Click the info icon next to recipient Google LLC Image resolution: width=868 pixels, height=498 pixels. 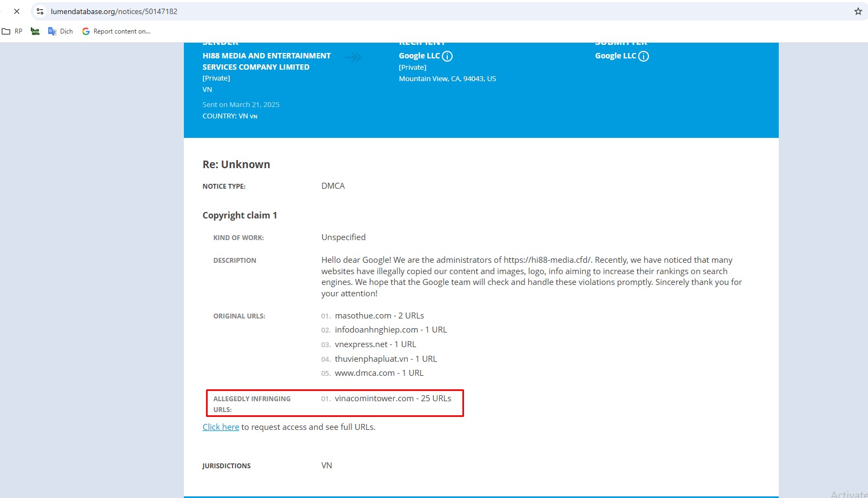tap(447, 56)
